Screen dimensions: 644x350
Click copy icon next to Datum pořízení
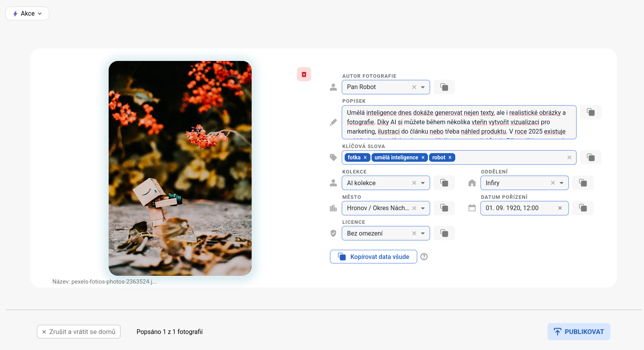click(583, 208)
